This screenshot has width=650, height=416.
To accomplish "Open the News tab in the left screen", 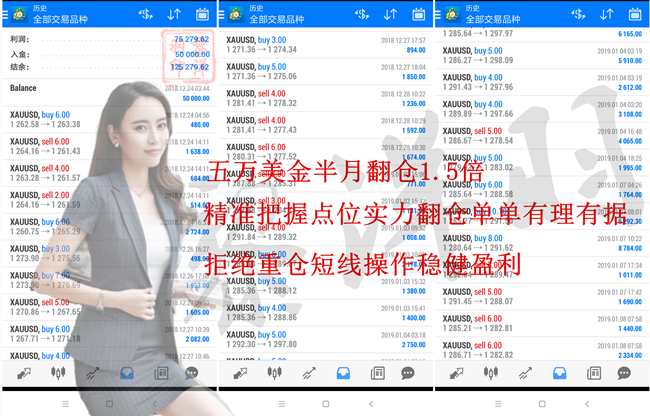I will tap(161, 373).
